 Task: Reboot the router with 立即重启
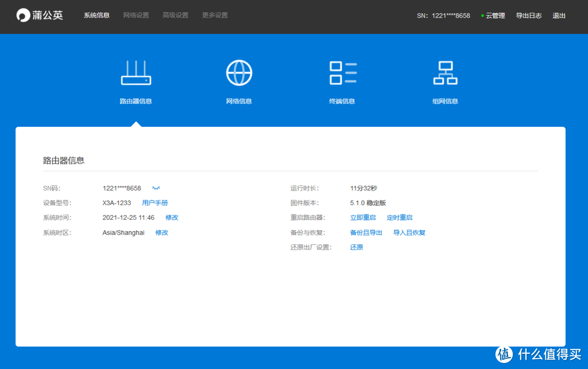(363, 217)
